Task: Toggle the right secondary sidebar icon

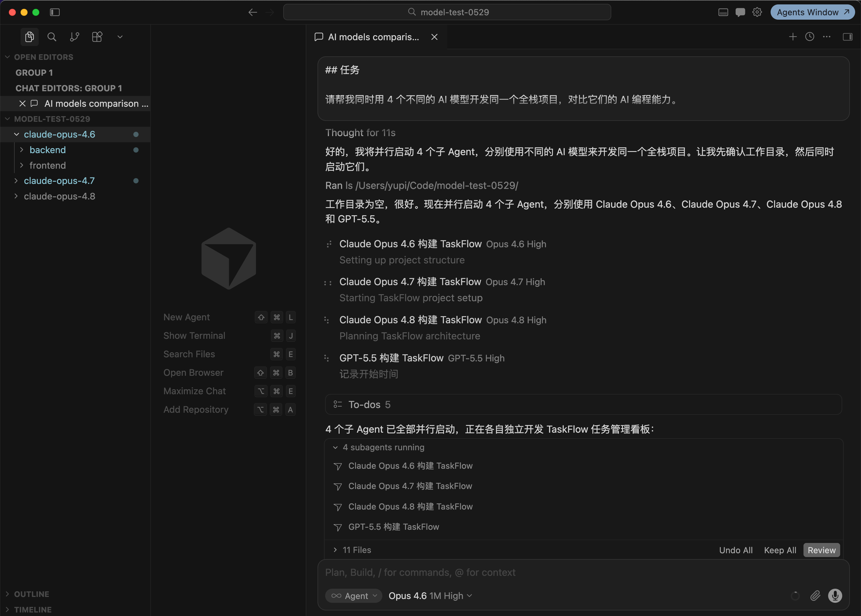Action: coord(848,37)
